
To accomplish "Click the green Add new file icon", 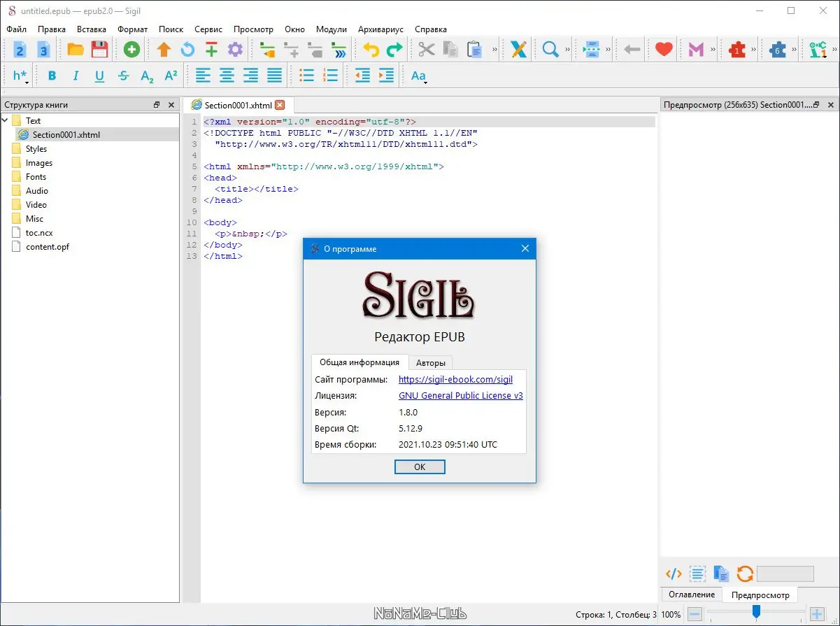I will click(x=131, y=50).
